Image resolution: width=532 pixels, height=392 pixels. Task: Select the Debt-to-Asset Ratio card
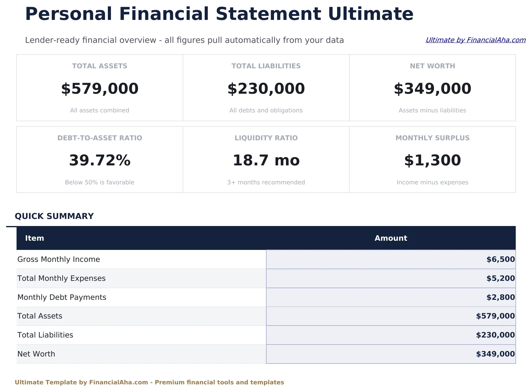tap(99, 160)
